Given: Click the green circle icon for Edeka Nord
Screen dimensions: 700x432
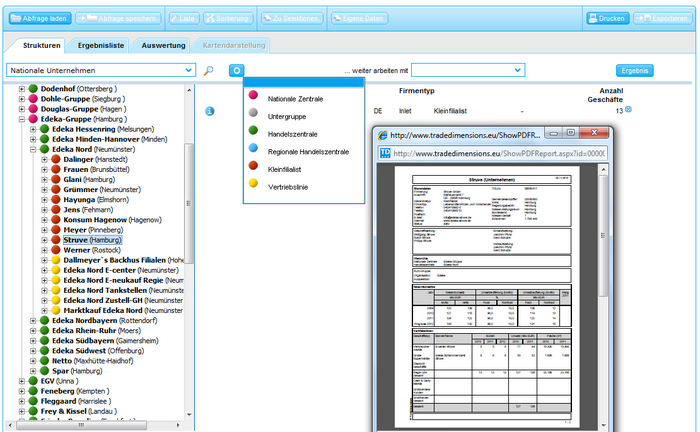Looking at the screenshot, I should (44, 148).
